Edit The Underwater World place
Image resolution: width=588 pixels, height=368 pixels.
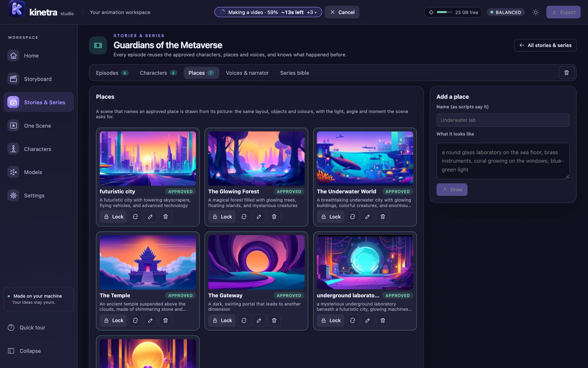367,217
